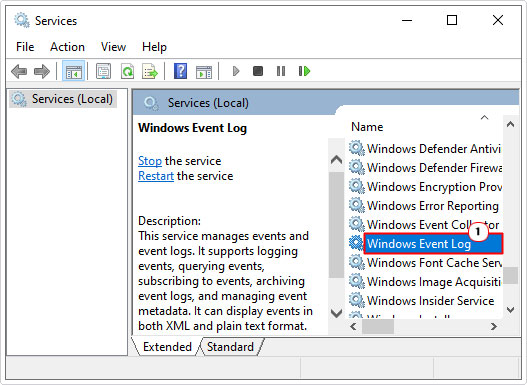Click services list vertical scrollbar thumb
The width and height of the screenshot is (527, 385).
(510, 275)
